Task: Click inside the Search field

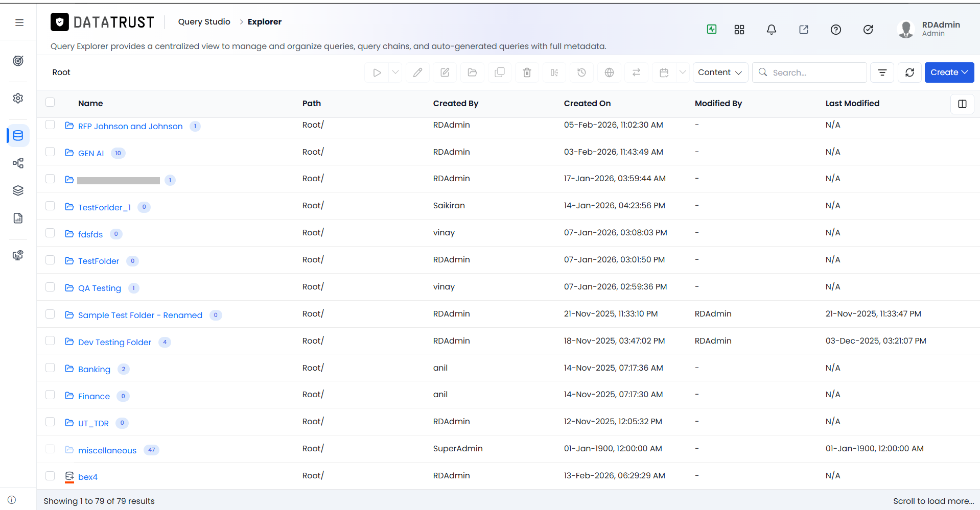Action: [x=810, y=72]
